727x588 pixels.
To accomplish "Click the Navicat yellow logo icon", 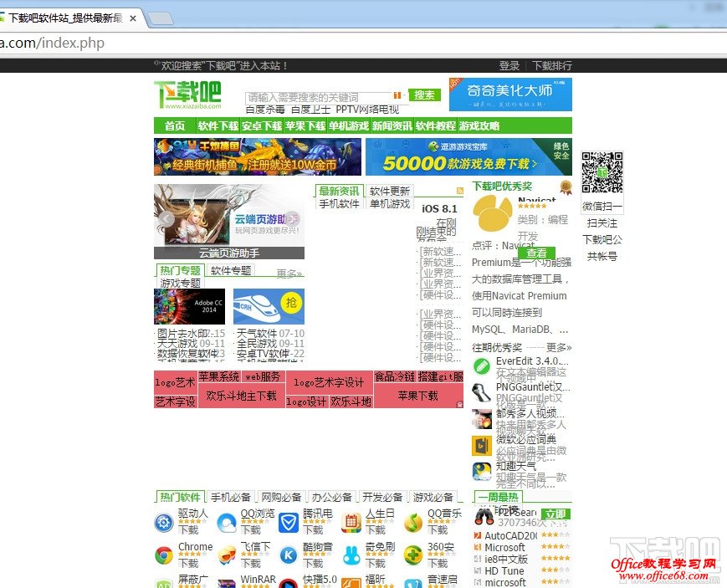I will click(x=492, y=213).
